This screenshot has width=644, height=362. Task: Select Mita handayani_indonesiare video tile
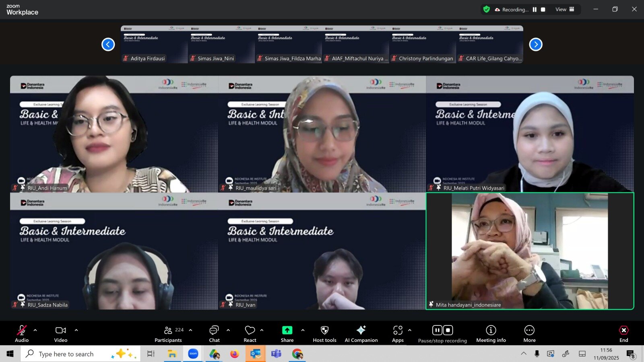click(530, 251)
